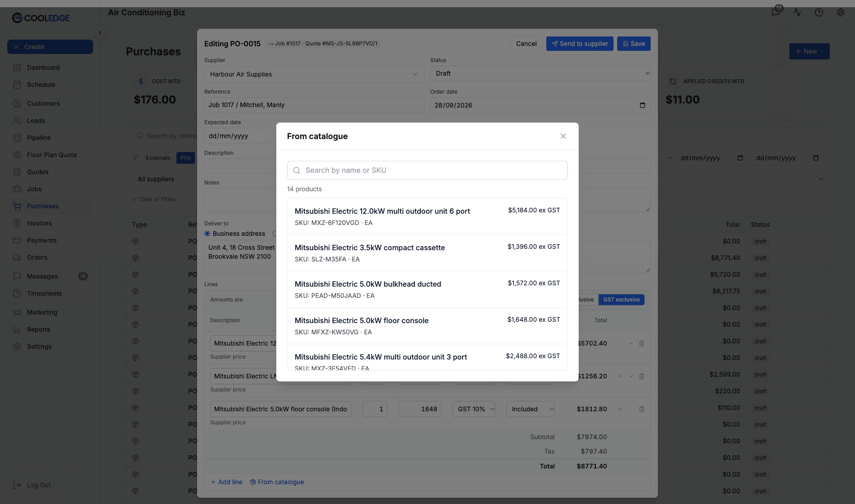Delete the $1812.80 line with trash icon
Screen dimensions: 855x504
(642, 409)
